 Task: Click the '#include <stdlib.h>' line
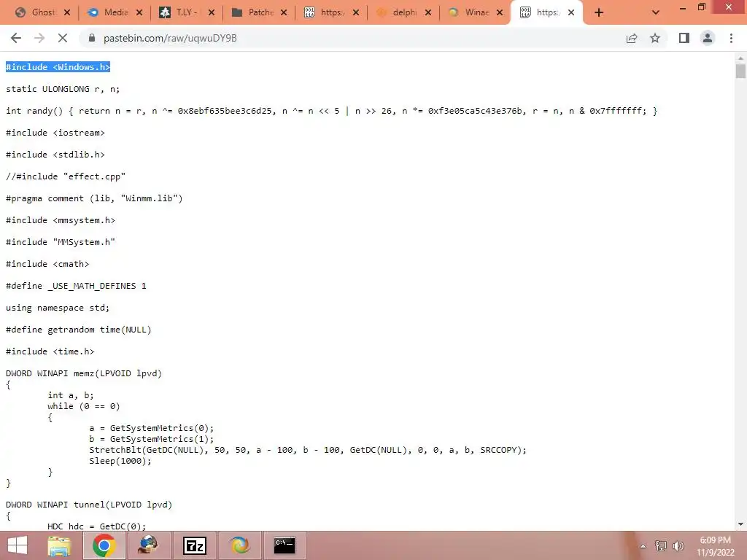click(55, 155)
